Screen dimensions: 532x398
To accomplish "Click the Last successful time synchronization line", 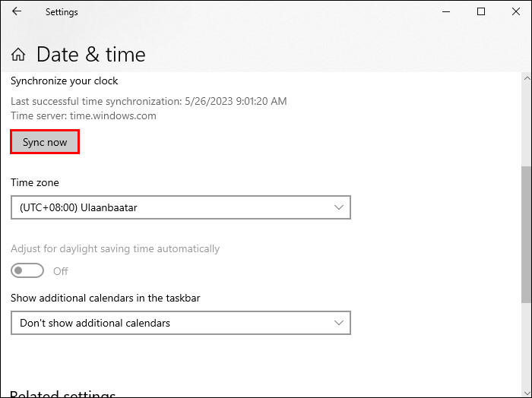I will 149,101.
